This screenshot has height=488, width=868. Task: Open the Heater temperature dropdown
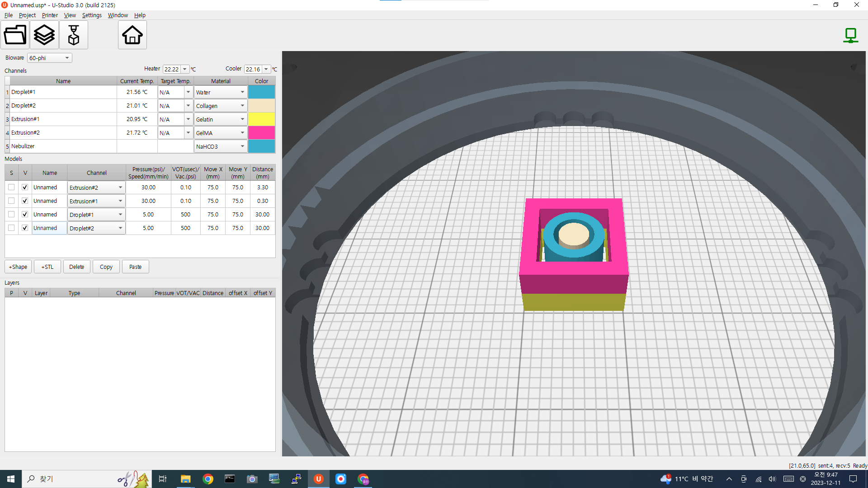click(x=184, y=69)
